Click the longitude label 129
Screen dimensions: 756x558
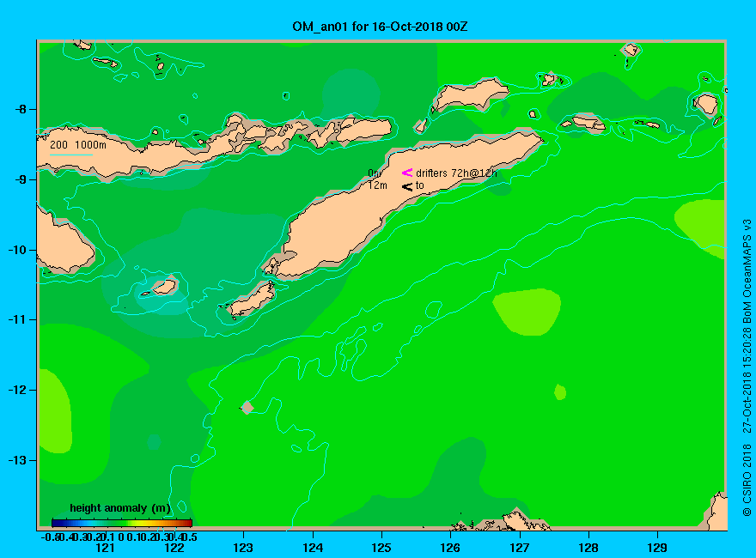(x=658, y=548)
